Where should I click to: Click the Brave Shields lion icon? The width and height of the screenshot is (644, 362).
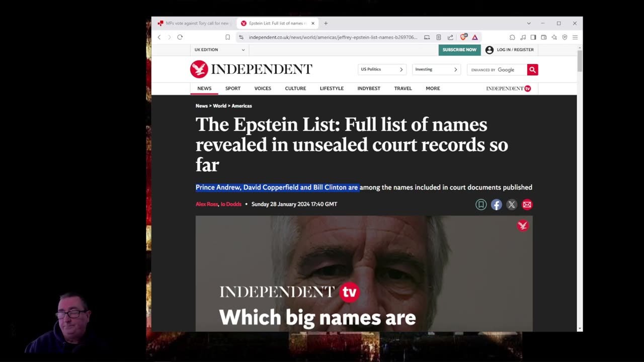(463, 37)
